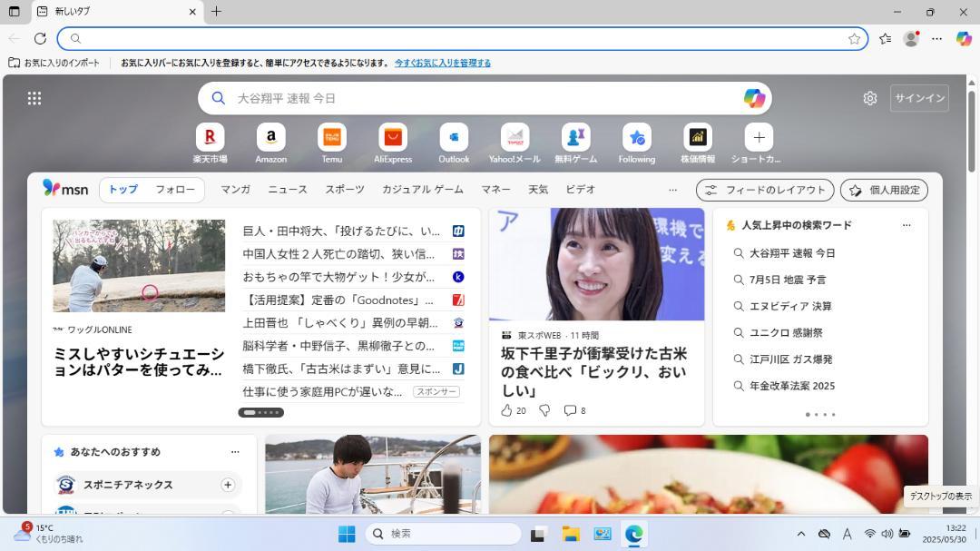
Task: Open Edge settings and more menu
Action: [x=936, y=39]
